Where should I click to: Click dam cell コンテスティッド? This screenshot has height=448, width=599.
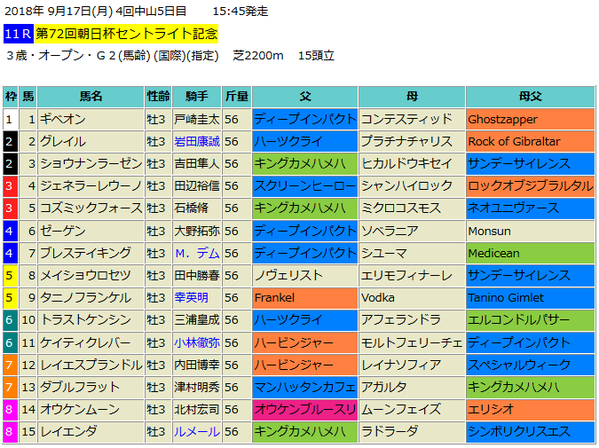[412, 119]
